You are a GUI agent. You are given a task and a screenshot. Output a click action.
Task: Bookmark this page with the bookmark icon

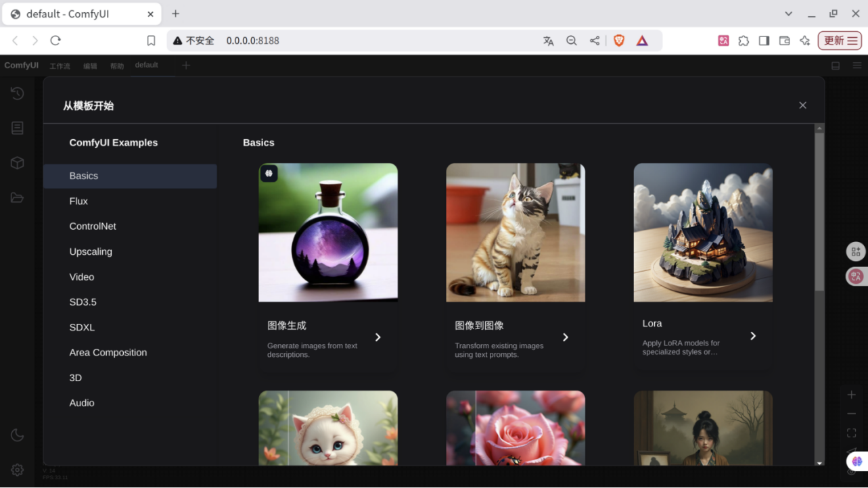coord(152,41)
